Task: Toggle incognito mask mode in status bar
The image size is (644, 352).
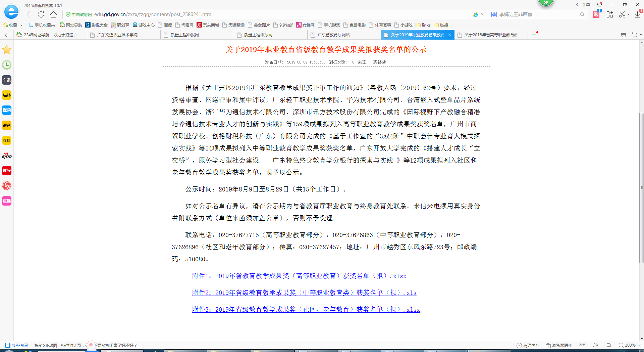Action: [x=582, y=345]
